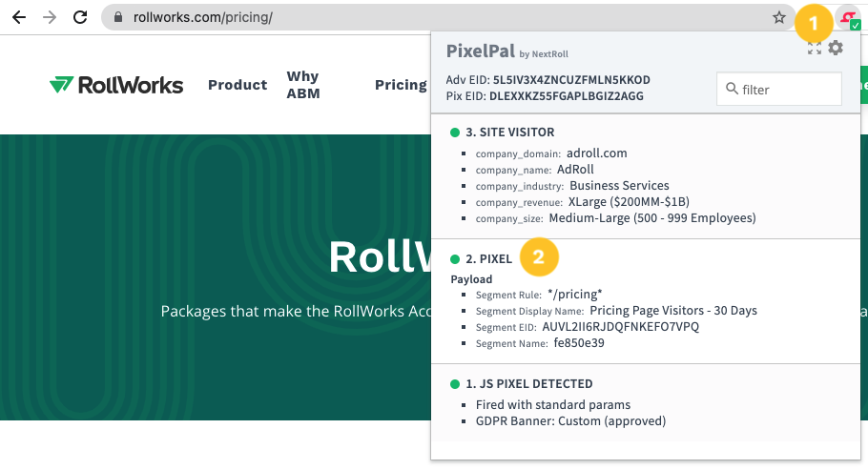This screenshot has height=470, width=868.
Task: Click the green status dot beside JS PIXEL DETECTED
Action: pyautogui.click(x=455, y=384)
